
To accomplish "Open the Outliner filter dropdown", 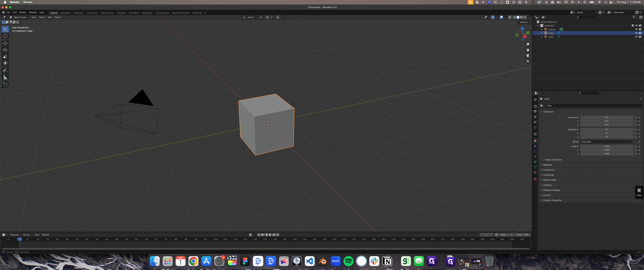I will tap(635, 17).
